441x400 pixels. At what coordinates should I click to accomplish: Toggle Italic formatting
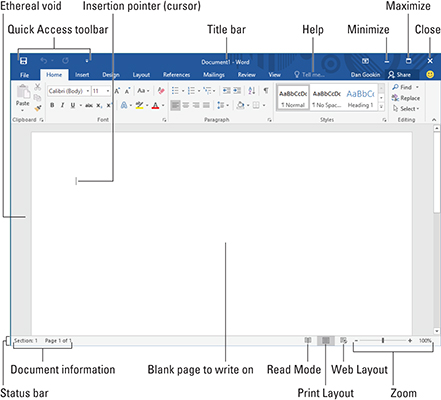tap(62, 105)
